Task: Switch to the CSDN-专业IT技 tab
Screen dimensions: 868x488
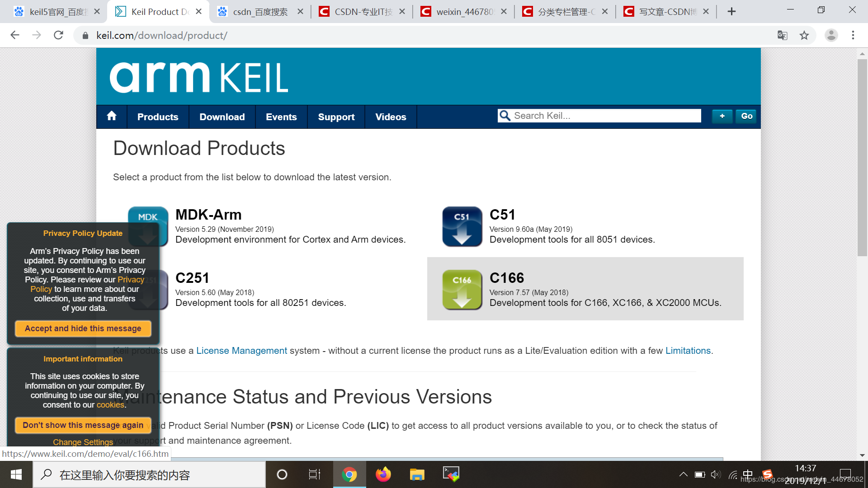Action: (x=362, y=12)
